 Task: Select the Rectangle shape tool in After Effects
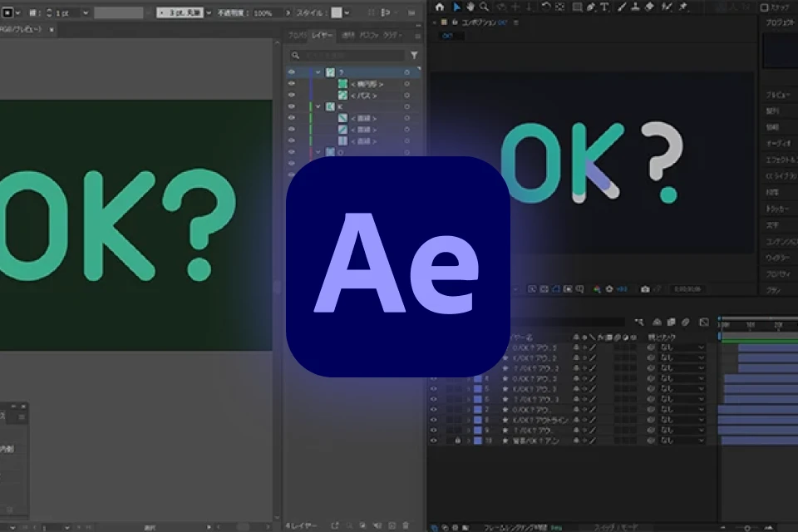pos(577,7)
